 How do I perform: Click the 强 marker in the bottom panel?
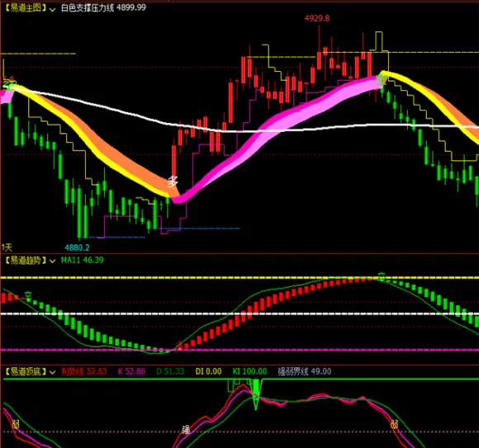[186, 430]
